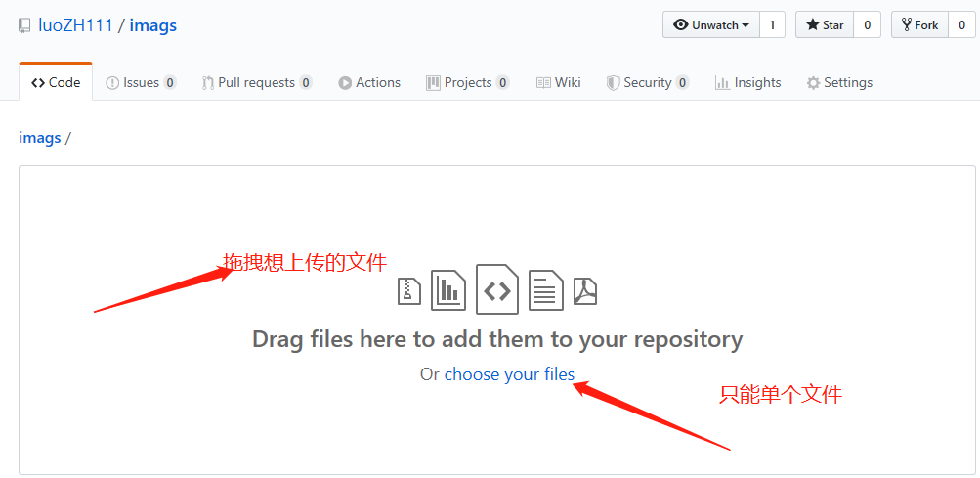Viewport: 980px width, 478px height.
Task: Click the fork count next to Fork
Action: (961, 25)
